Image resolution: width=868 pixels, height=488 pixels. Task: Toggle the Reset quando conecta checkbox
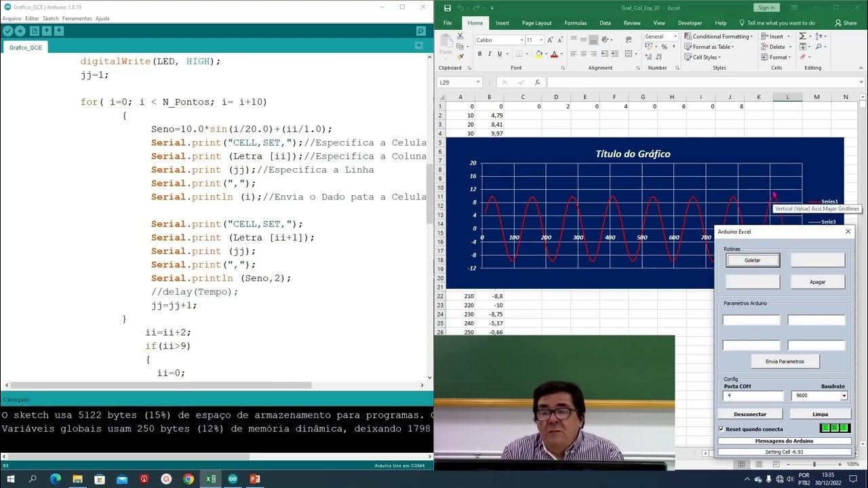721,429
